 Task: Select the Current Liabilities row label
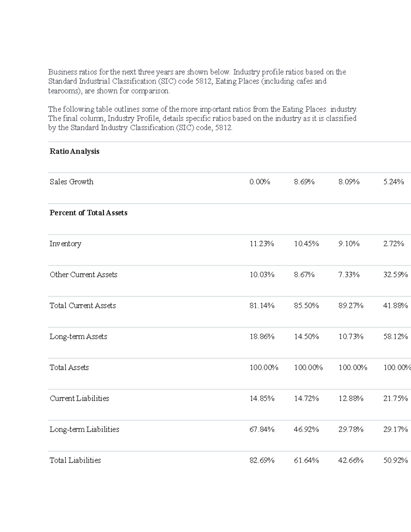[x=79, y=398]
